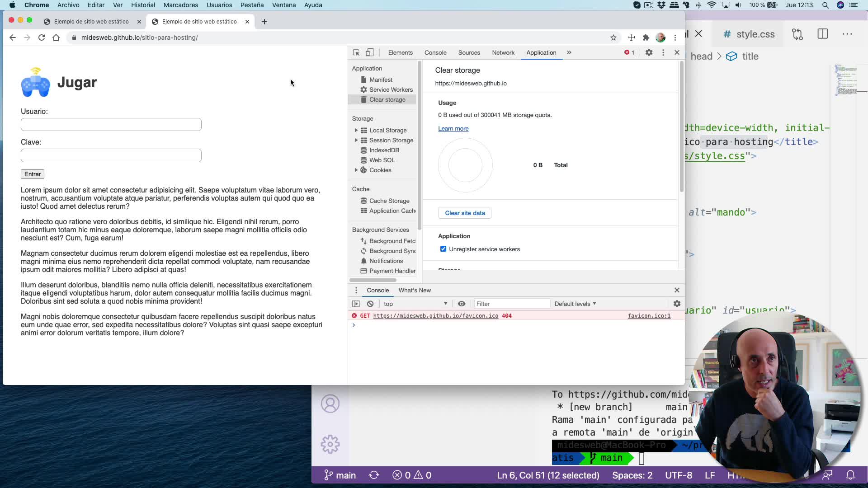Switch to the Network tab in DevTools
This screenshot has width=868, height=488.
pos(503,52)
